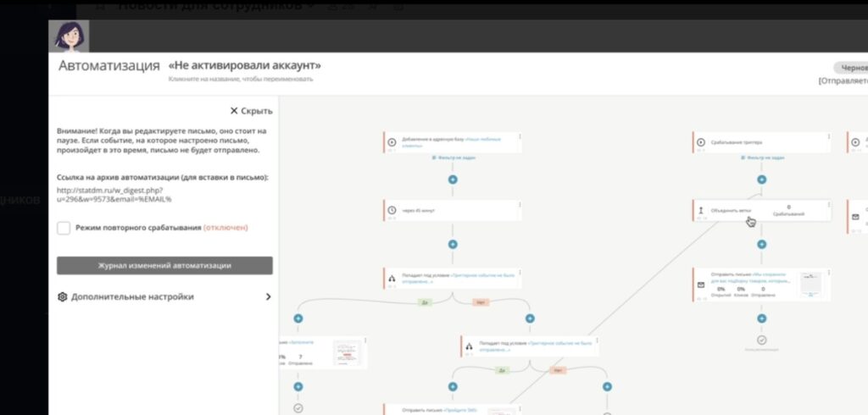
Task: Add step on upper condition's Да branch
Action: coord(298,318)
